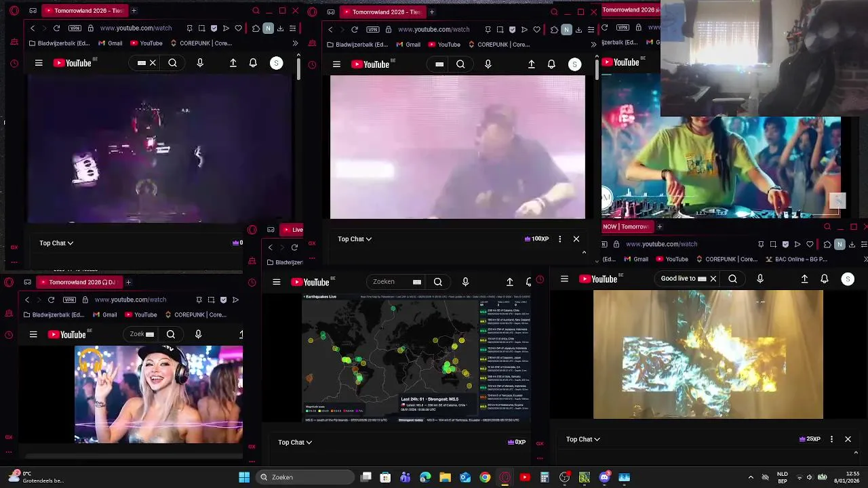
Task: Close chat panel beside 100XP
Action: pos(576,239)
